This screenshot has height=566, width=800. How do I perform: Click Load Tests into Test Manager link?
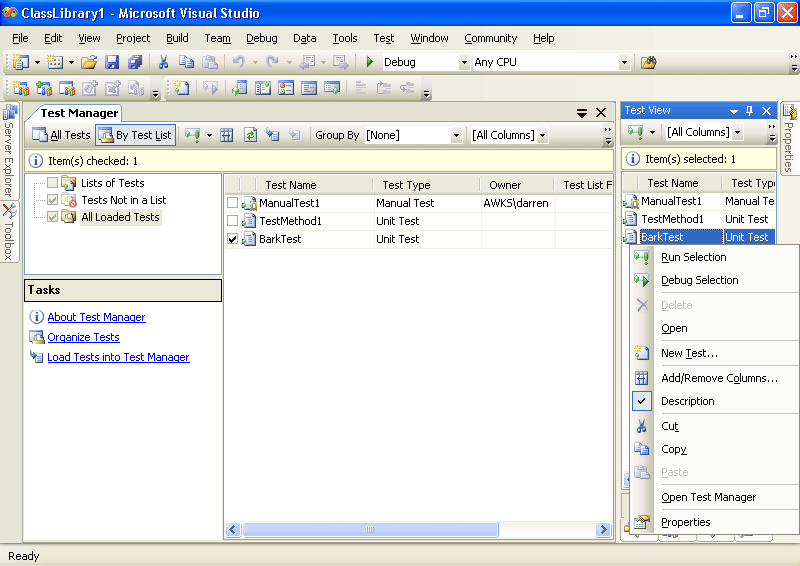(x=118, y=357)
